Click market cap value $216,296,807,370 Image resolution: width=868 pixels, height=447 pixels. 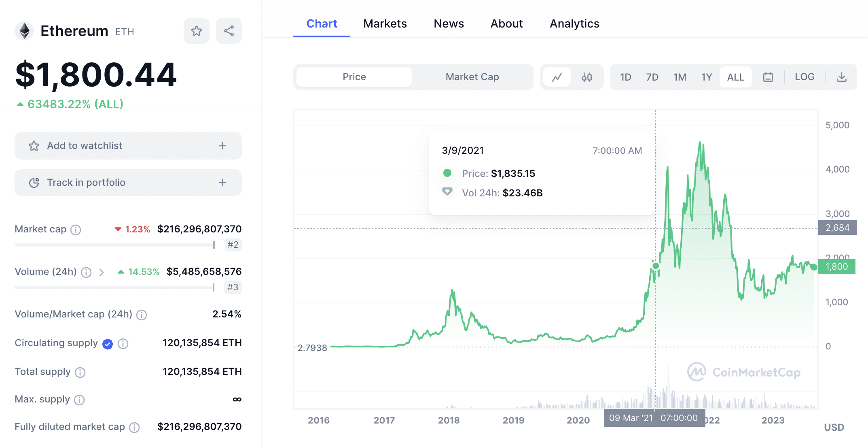[199, 229]
